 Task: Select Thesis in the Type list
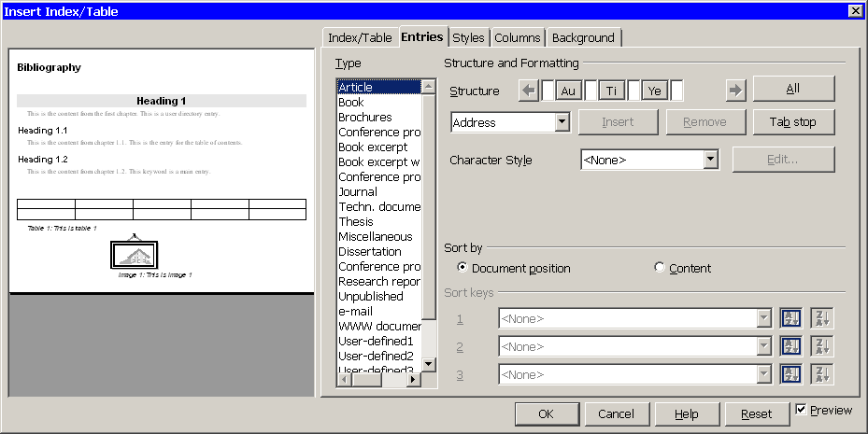(379, 222)
